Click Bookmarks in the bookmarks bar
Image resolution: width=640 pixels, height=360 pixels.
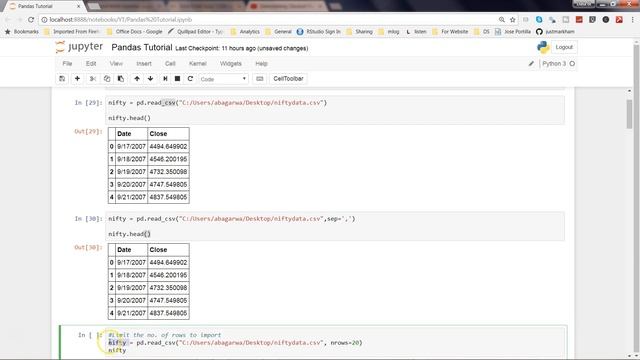click(x=22, y=31)
